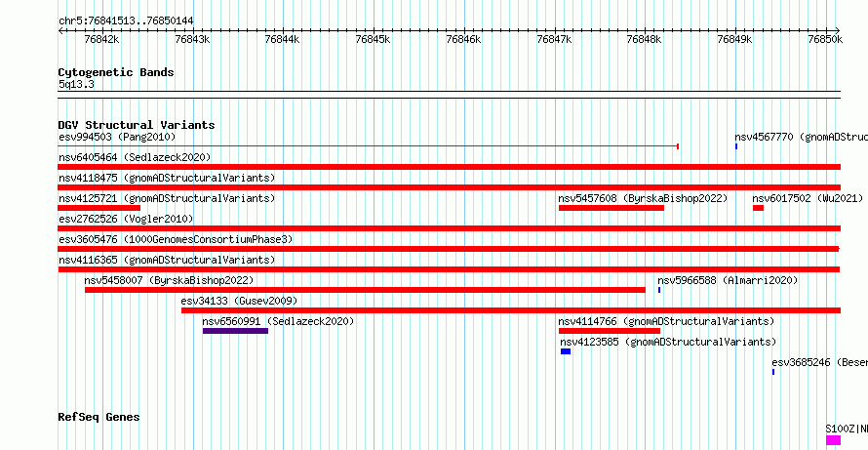Open variant label nsv4125721 (gnomADStructuralVariants)
Viewport: 868px width, 450px height.
pyautogui.click(x=167, y=198)
